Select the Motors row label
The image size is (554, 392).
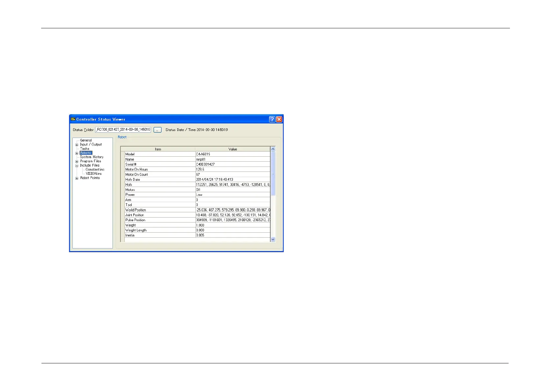pyautogui.click(x=130, y=190)
